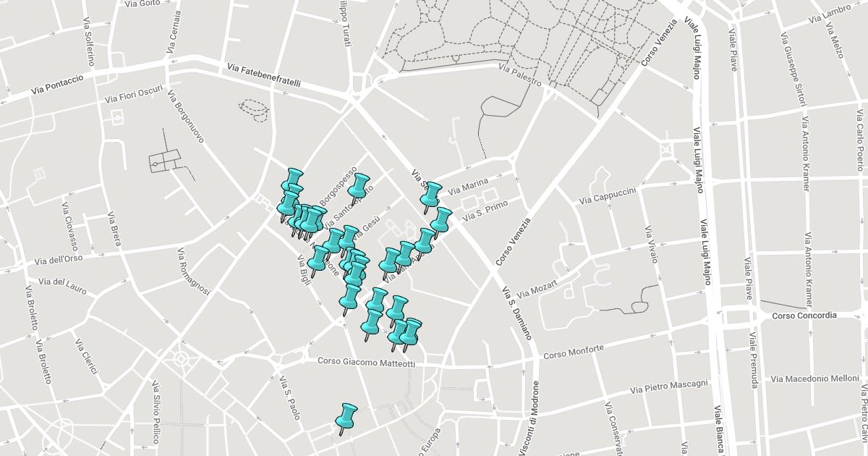
Task: Select the pushpin overlapping the Via Gesù label
Action: point(349,238)
